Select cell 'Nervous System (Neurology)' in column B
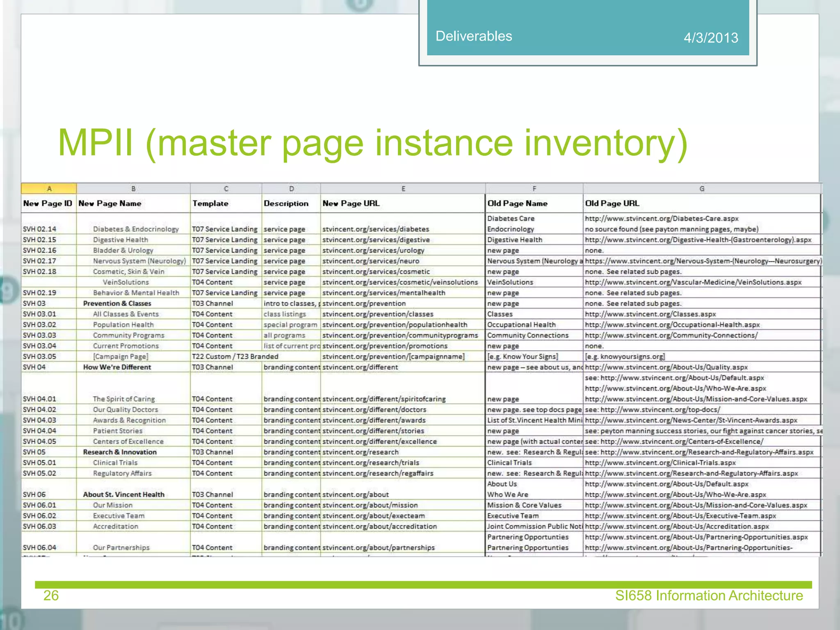Screen dimensions: 840x630 tap(133, 261)
